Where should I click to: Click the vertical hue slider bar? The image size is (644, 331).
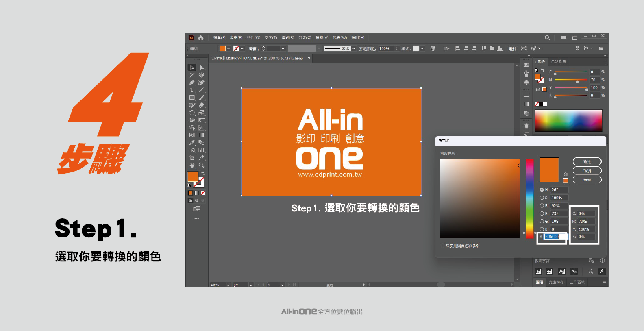pyautogui.click(x=529, y=198)
